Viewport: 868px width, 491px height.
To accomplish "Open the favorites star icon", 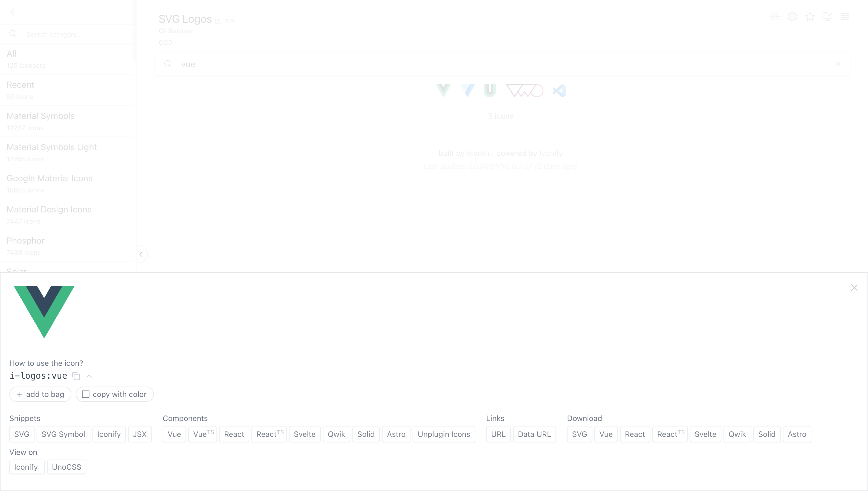I will (x=810, y=16).
